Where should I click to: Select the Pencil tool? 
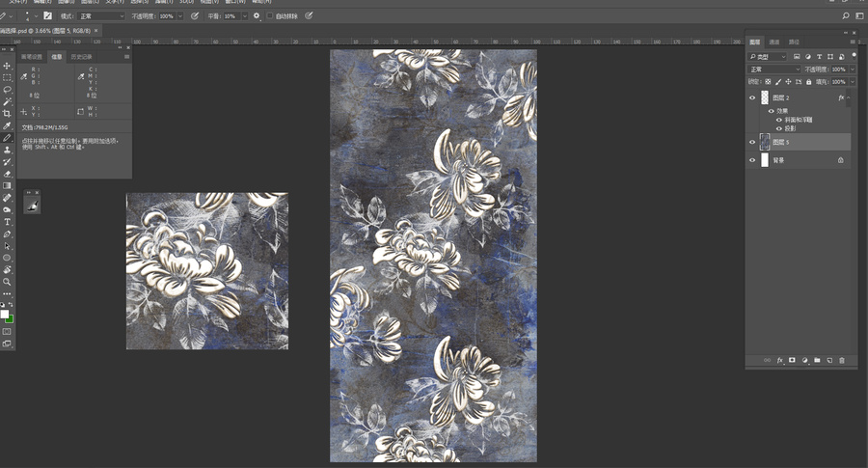(x=7, y=138)
